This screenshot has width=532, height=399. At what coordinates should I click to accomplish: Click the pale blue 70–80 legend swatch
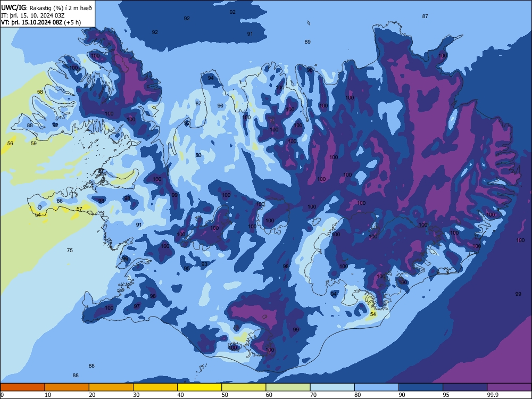(332, 387)
